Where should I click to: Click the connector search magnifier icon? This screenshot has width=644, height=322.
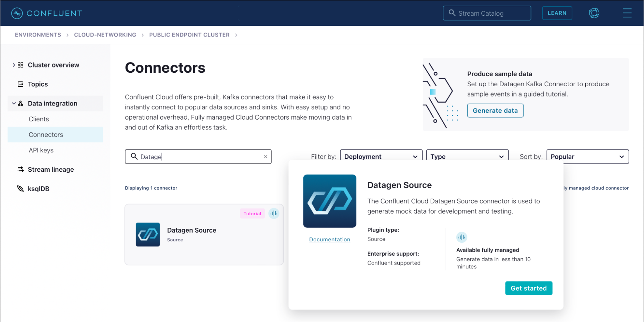click(134, 156)
